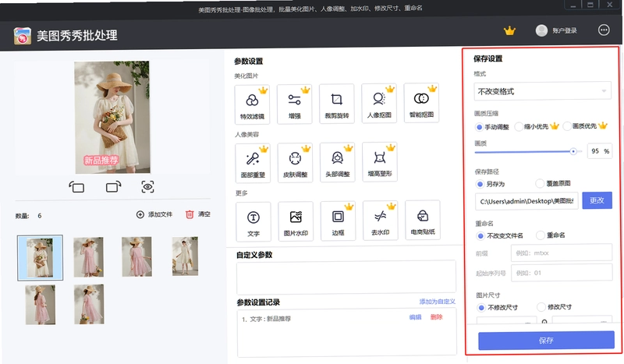Select the first thumbnail in second row
Viewport: 624px width, 364px height.
click(x=41, y=305)
